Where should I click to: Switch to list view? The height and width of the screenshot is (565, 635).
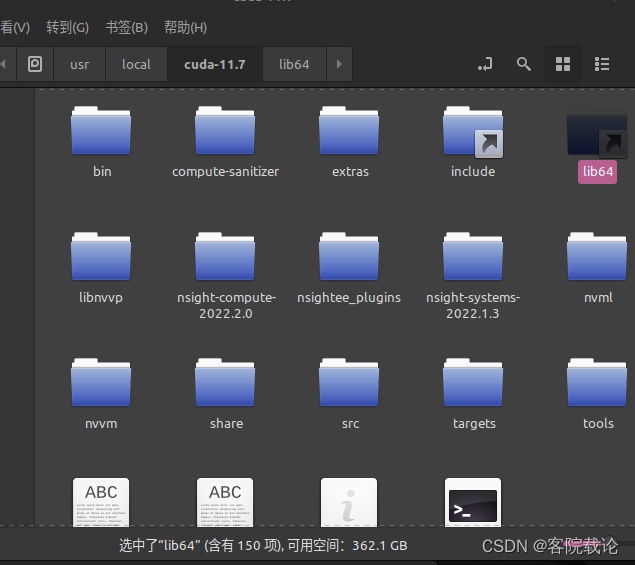point(602,64)
